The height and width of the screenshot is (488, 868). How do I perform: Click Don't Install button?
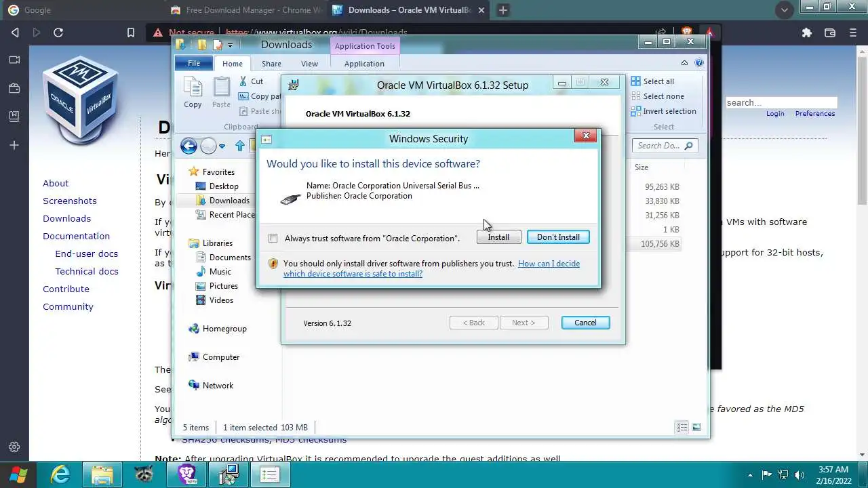pos(558,237)
